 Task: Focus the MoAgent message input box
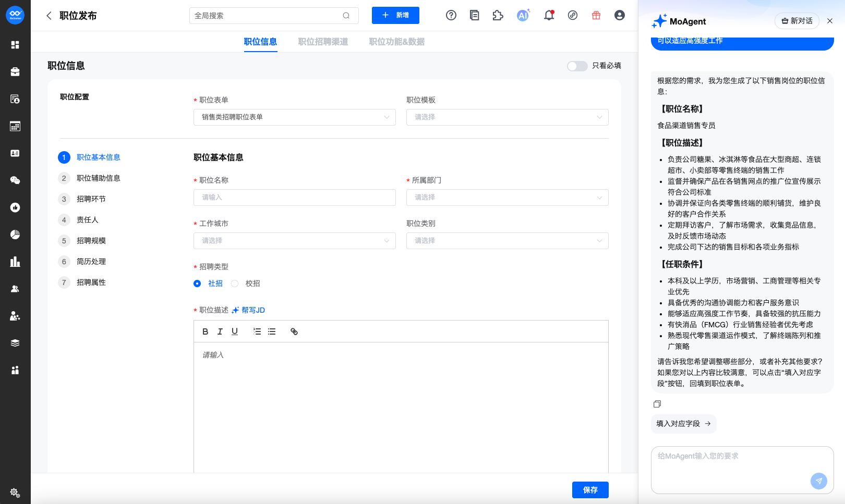[x=742, y=470]
